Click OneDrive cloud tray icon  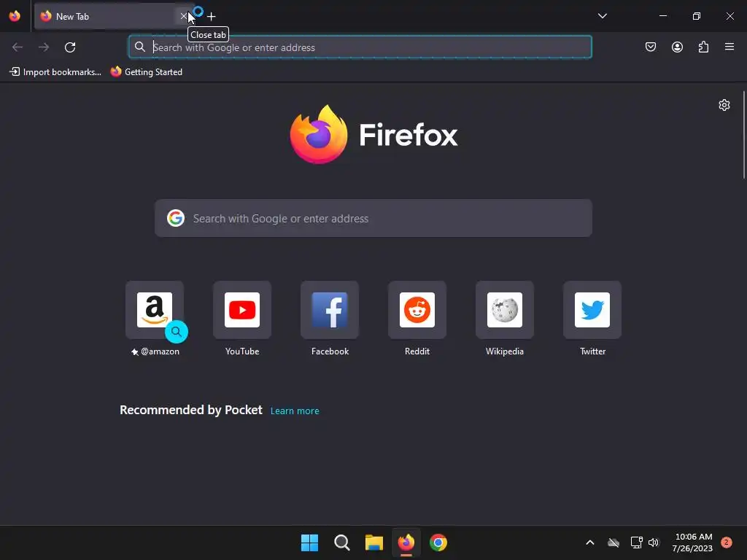(x=613, y=542)
